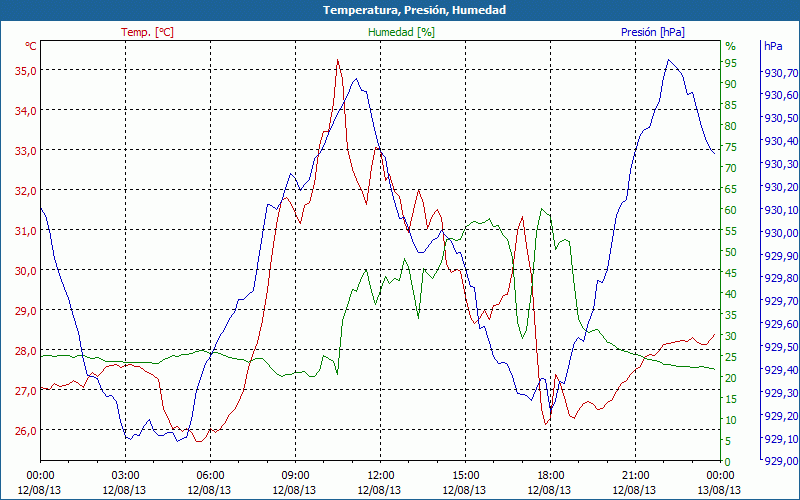The width and height of the screenshot is (800, 500).
Task: Click the 26,0 temperature axis value
Action: click(x=26, y=431)
